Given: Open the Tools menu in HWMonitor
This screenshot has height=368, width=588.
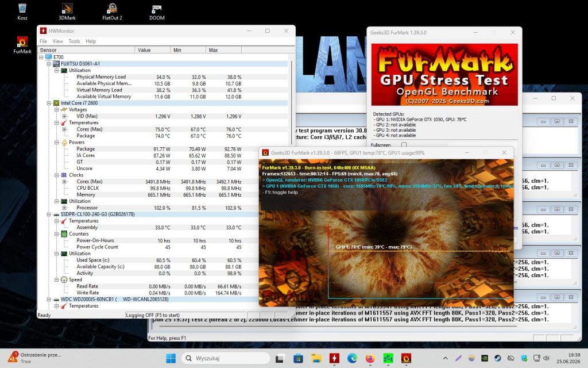Looking at the screenshot, I should pos(74,41).
